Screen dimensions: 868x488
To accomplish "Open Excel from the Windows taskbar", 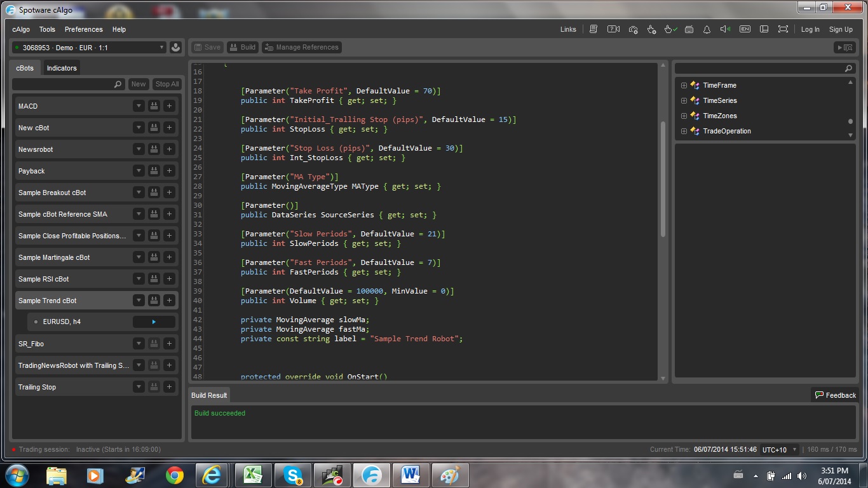I will click(x=253, y=475).
